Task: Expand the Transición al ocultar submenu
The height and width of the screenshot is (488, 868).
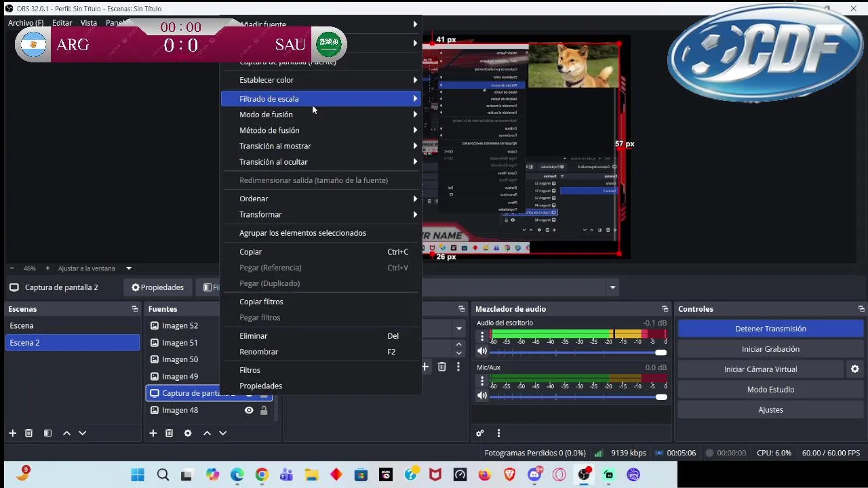Action: [321, 162]
